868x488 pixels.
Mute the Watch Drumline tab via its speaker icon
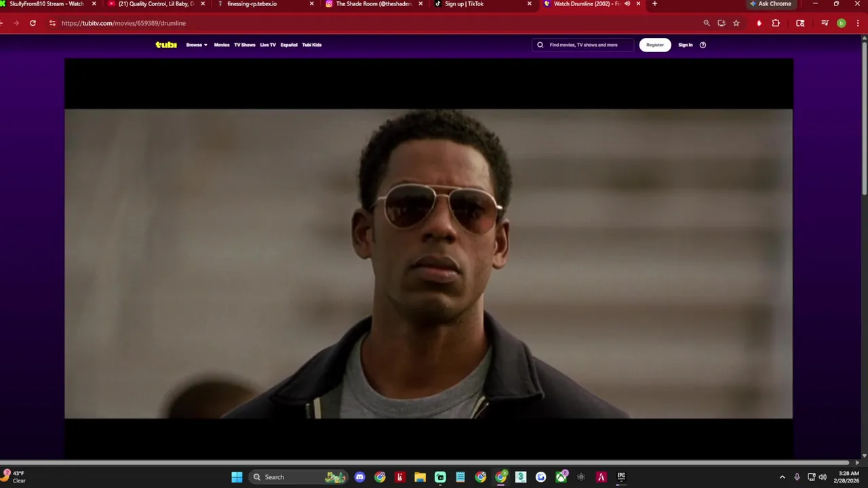[627, 4]
